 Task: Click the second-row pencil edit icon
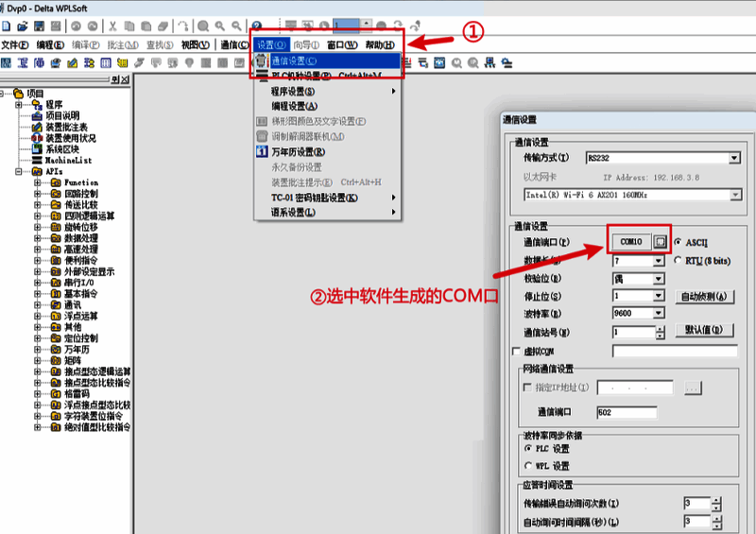(73, 62)
